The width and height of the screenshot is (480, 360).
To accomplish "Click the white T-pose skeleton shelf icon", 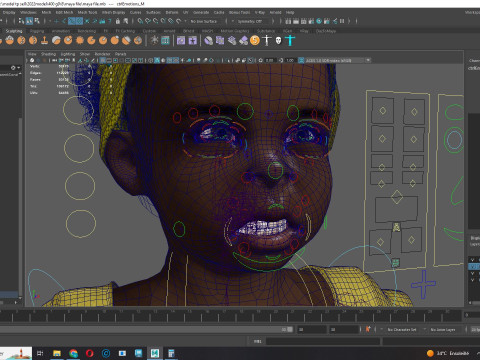I will click(267, 41).
